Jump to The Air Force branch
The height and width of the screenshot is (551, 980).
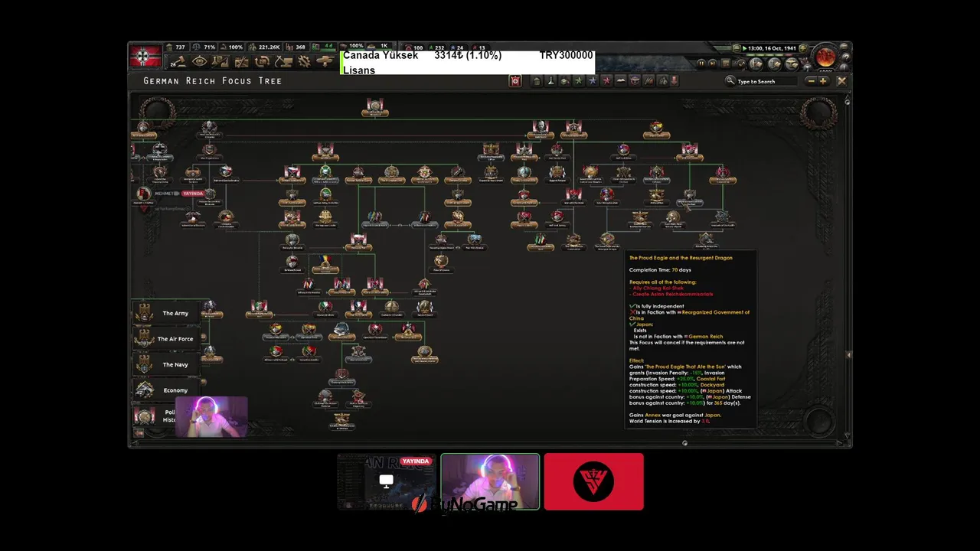tap(167, 339)
